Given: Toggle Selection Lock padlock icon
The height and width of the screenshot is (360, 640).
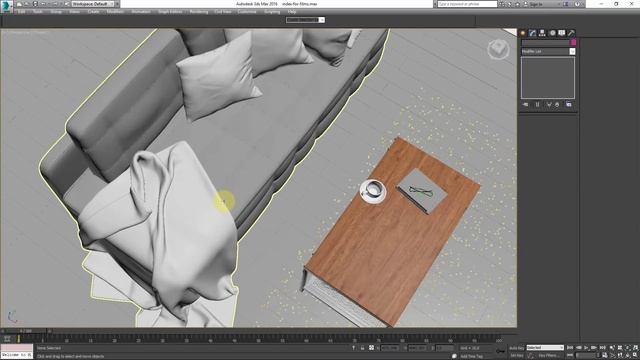Looking at the screenshot, I should point(362,348).
